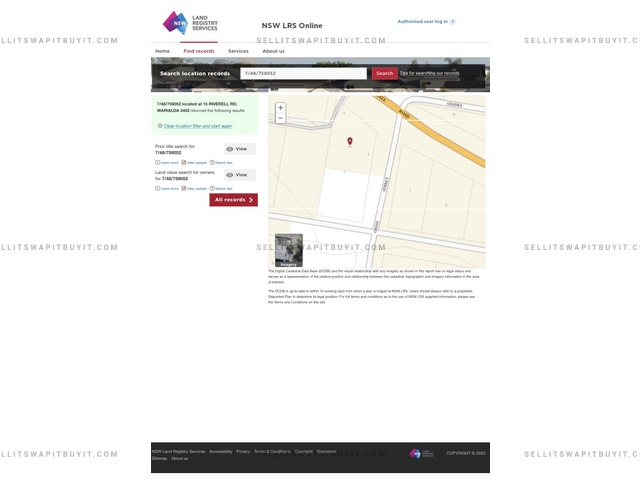Open the About us menu item
This screenshot has height=480, width=640.
[x=273, y=51]
